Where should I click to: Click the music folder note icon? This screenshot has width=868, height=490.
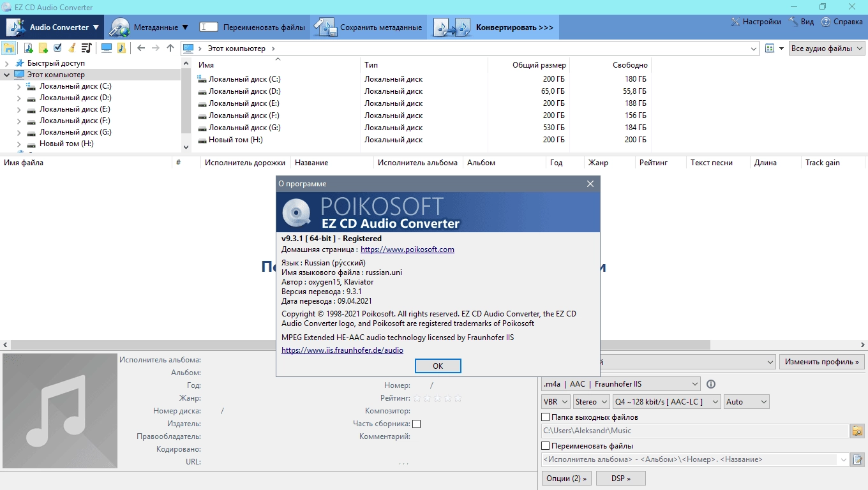click(121, 48)
